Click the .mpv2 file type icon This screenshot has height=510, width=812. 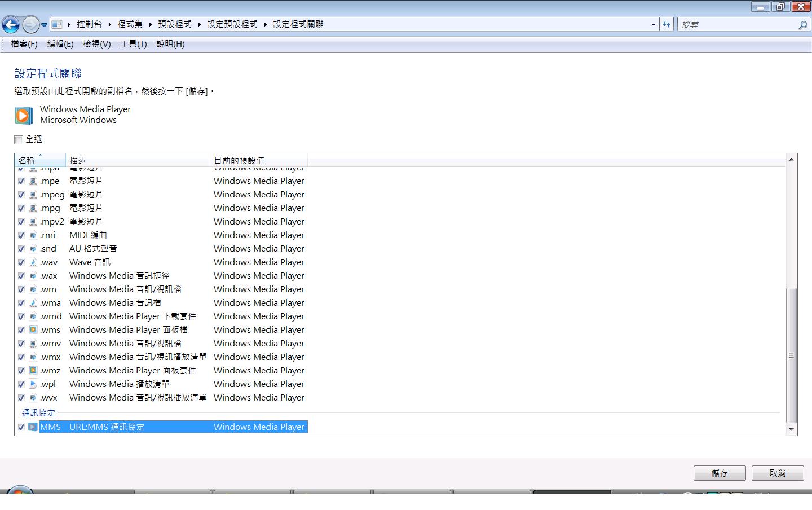point(33,222)
